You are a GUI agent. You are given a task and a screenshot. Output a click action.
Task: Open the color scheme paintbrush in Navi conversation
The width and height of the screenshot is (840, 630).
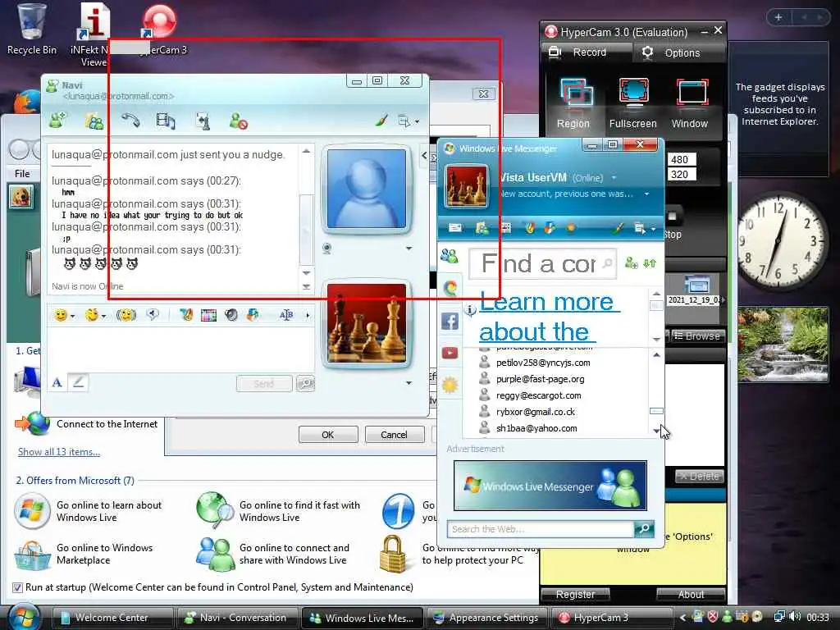point(381,121)
